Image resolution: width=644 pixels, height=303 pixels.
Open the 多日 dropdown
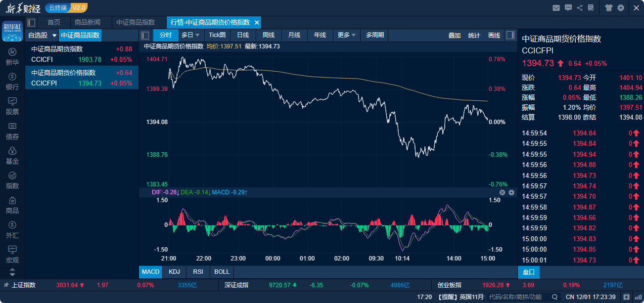pyautogui.click(x=190, y=35)
